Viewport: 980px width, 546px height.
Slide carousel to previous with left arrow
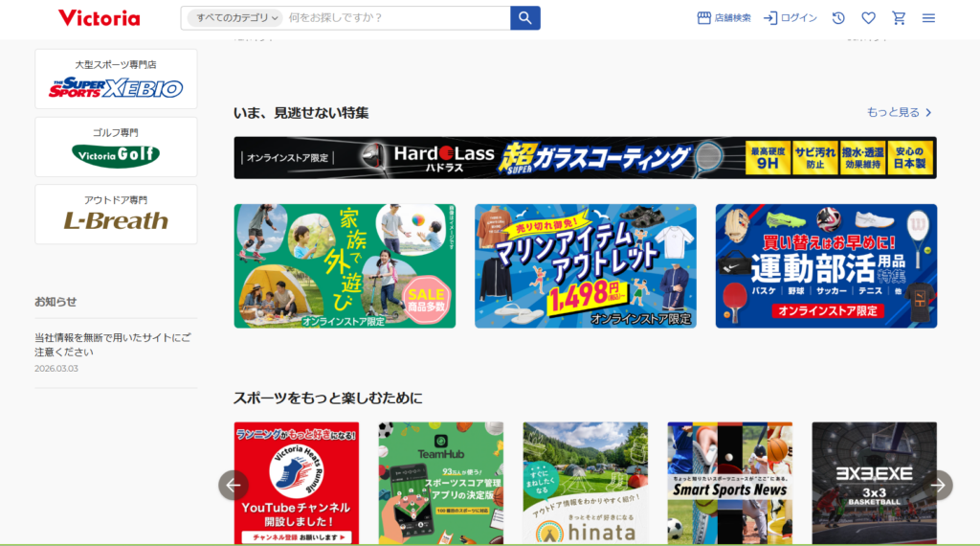234,486
